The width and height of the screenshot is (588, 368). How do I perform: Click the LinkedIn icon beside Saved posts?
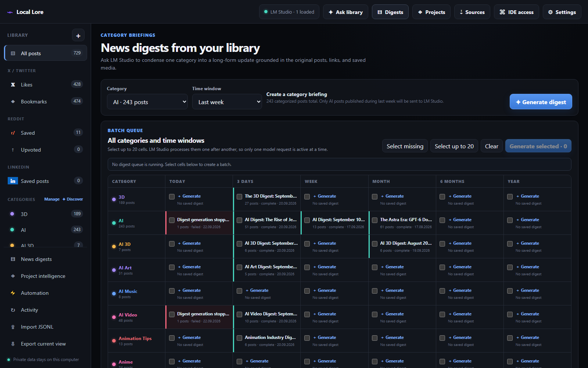click(x=13, y=181)
